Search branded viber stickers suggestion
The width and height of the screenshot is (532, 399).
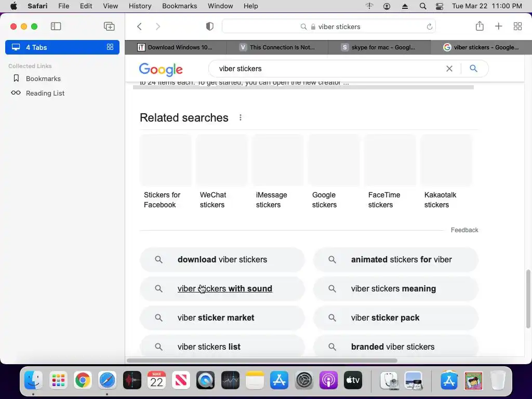pos(396,346)
